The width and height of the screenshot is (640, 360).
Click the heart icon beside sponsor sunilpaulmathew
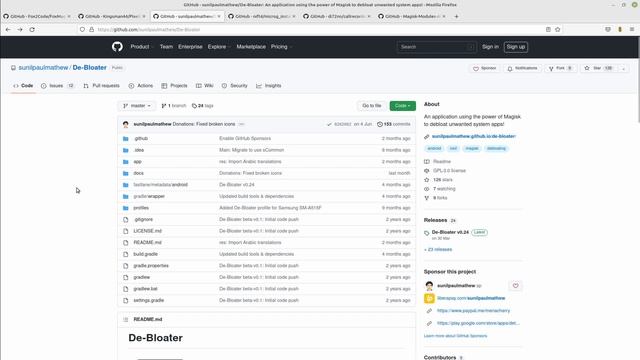point(516,286)
